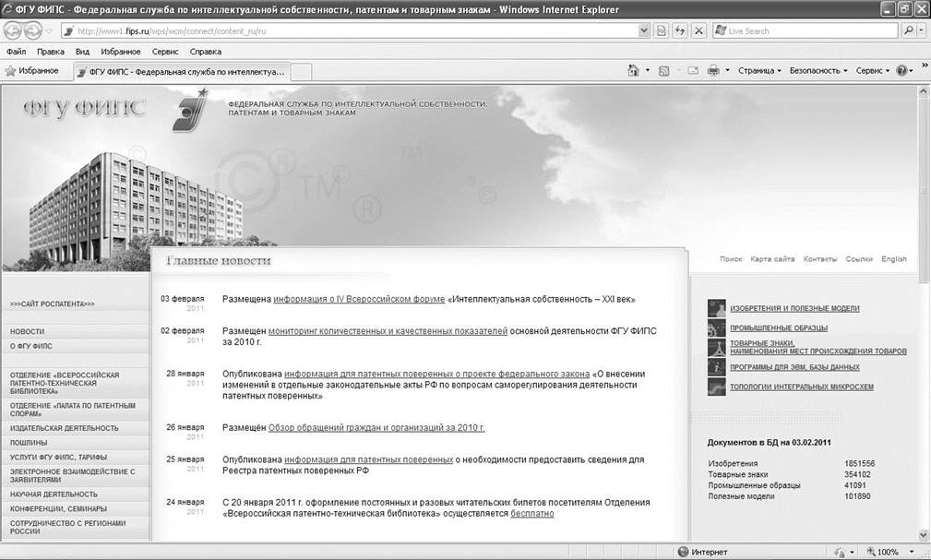Open the Справка menu
The width and height of the screenshot is (931, 560).
coord(206,52)
